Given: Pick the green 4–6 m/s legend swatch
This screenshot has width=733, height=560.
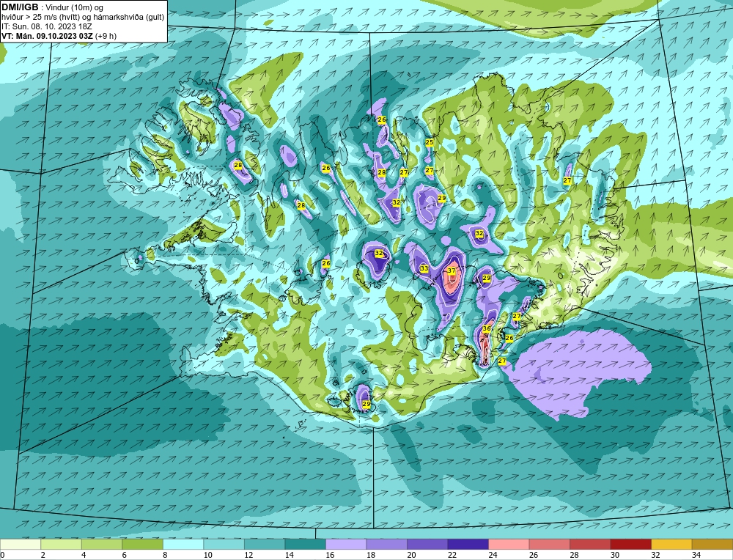Looking at the screenshot, I should click(102, 545).
